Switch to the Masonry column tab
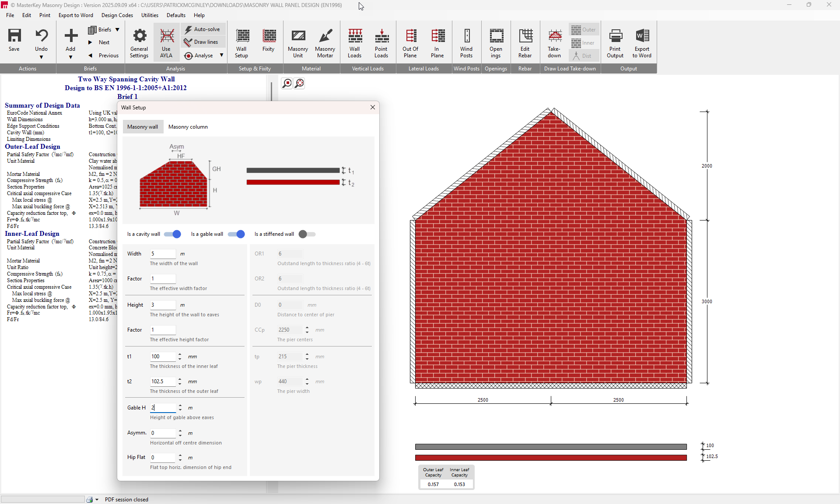Image resolution: width=840 pixels, height=504 pixels. click(188, 126)
